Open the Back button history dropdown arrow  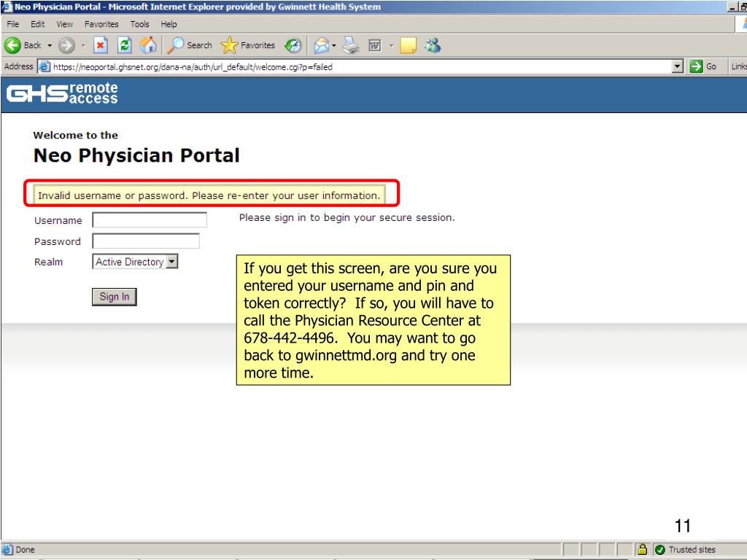click(x=50, y=46)
